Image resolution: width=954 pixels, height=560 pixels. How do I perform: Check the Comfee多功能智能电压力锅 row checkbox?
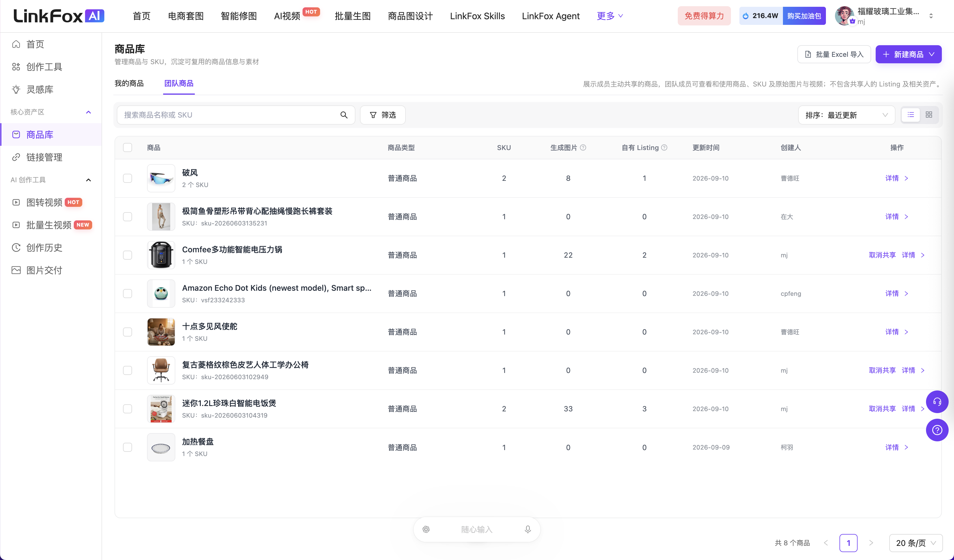pos(128,255)
